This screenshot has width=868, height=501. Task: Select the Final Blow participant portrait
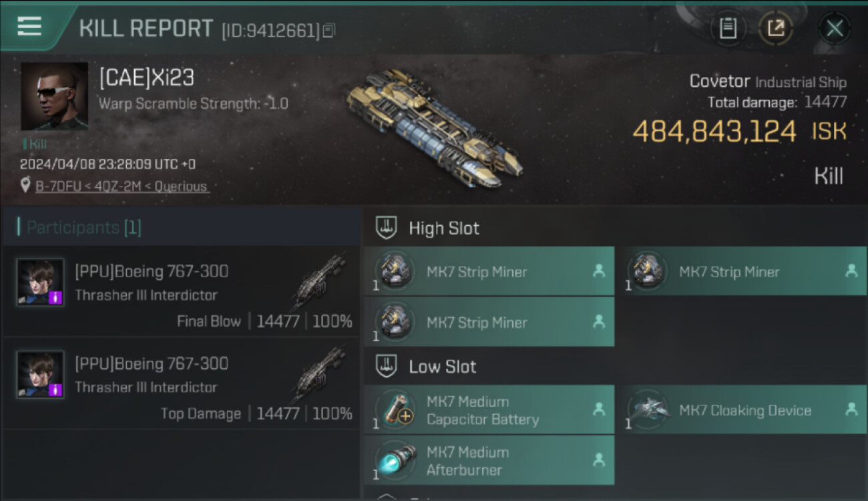pyautogui.click(x=40, y=283)
